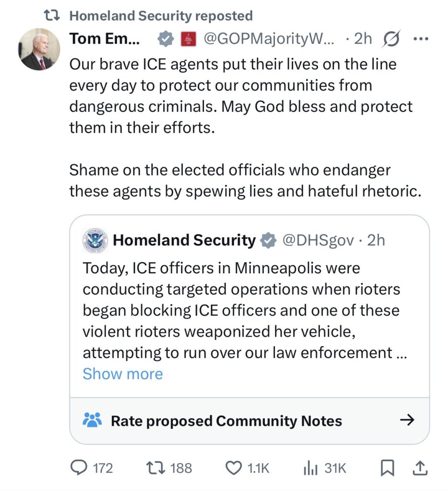448x491 pixels.
Task: Click the @DHSgov handle in quoted tweet
Action: pos(319,240)
